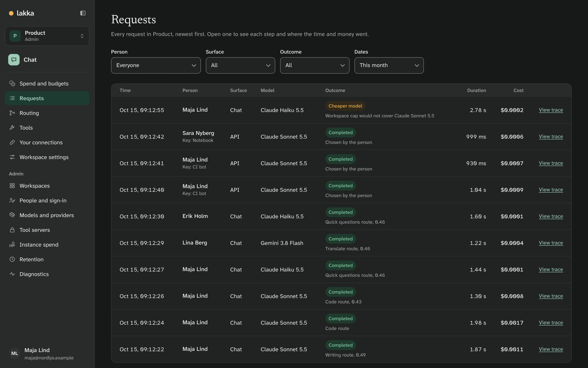
Task: Collapse the sidebar with the panel icon
Action: pos(83,13)
